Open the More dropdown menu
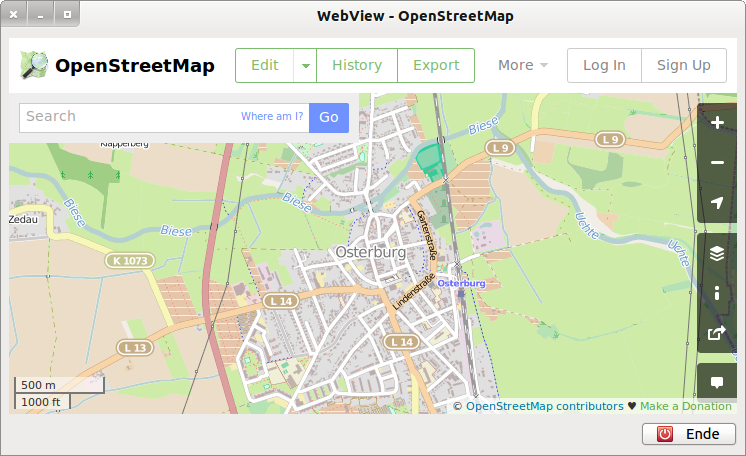Viewport: 746px width, 456px height. (x=523, y=66)
